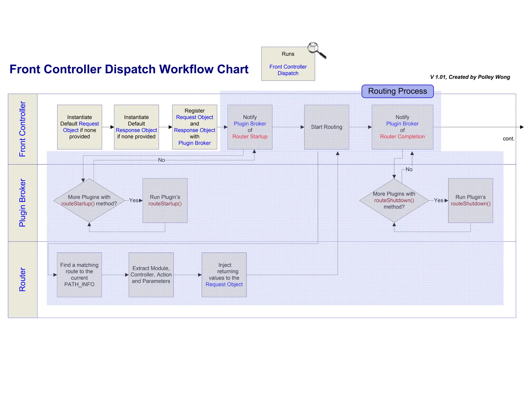Click the magnifying glass icon
Screen dimensions: 532x411
click(x=316, y=50)
